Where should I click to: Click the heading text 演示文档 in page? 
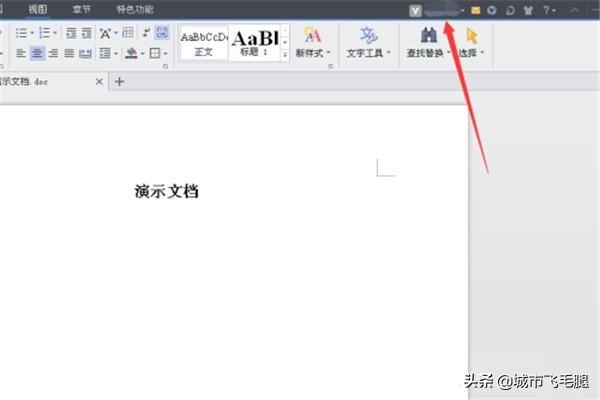click(166, 191)
